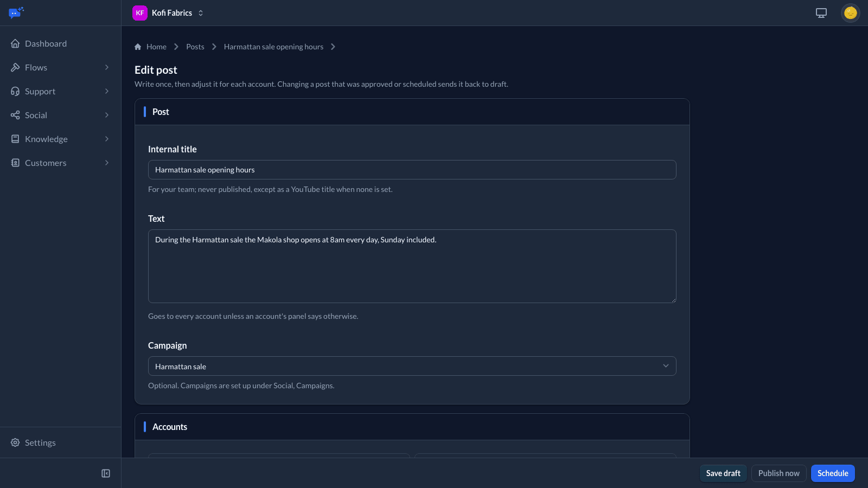Open the Flows sidebar item
This screenshot has width=868, height=488.
(x=61, y=67)
